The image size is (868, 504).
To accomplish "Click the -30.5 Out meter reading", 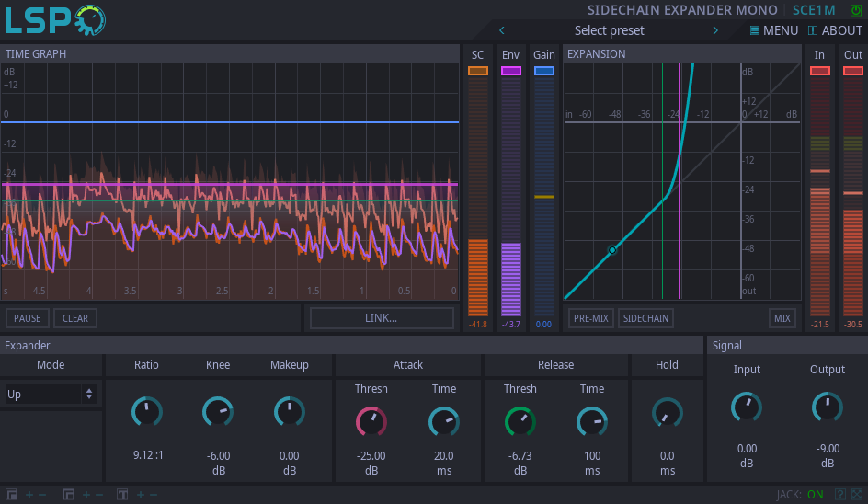I will pos(853,325).
